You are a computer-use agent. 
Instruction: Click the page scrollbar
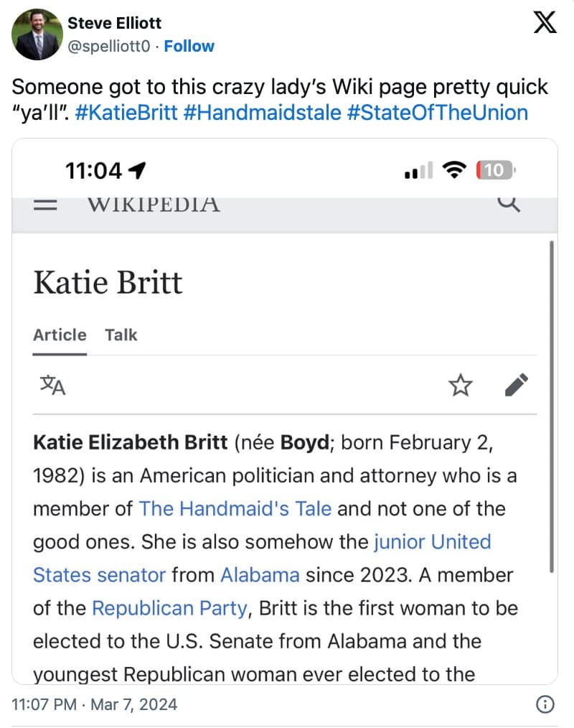tap(551, 406)
